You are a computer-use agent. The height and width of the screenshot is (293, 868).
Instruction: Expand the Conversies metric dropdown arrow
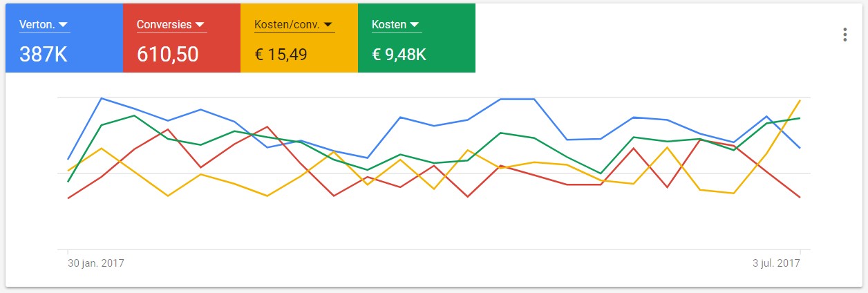pyautogui.click(x=200, y=25)
